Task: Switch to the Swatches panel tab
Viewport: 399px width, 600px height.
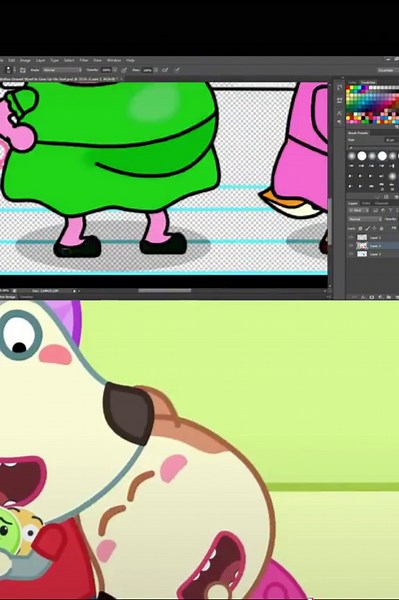Action: 368,82
